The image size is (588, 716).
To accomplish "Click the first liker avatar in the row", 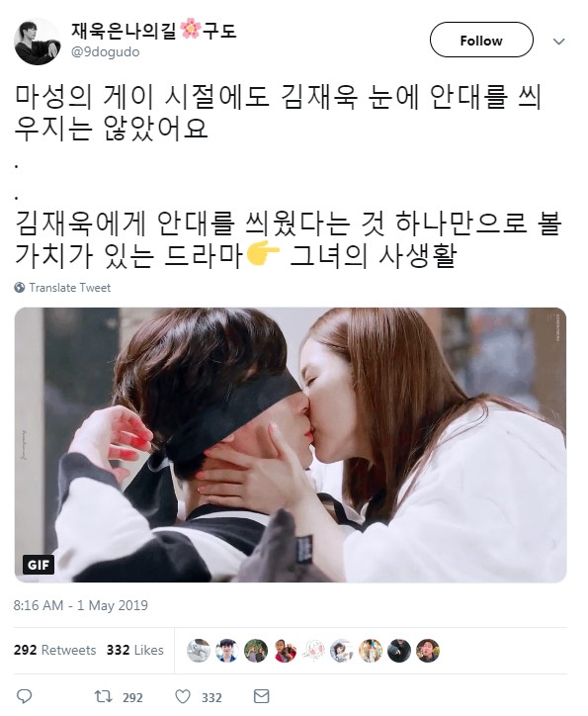I will coord(199,651).
